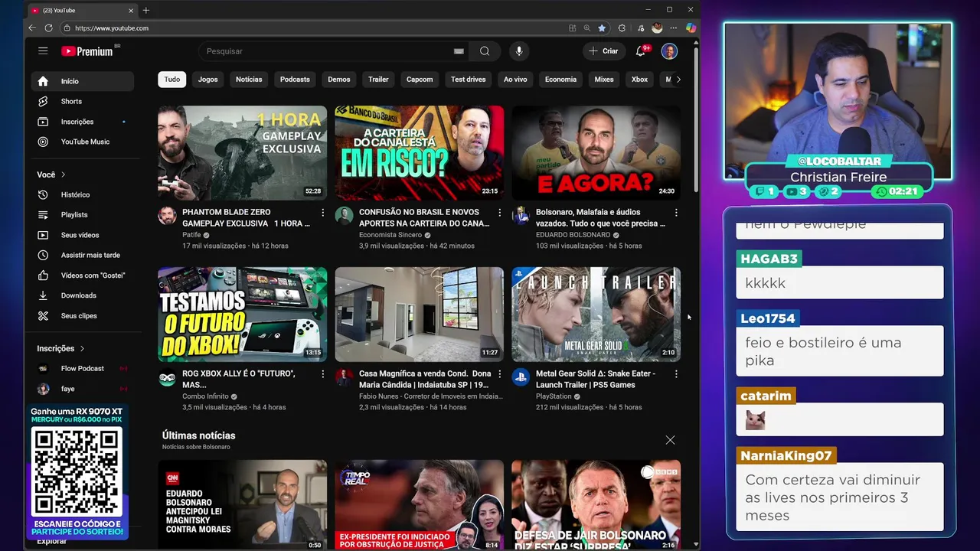Screen dimensions: 980x551
Task: Open the browser settings ellipsis menu
Action: pos(674,28)
